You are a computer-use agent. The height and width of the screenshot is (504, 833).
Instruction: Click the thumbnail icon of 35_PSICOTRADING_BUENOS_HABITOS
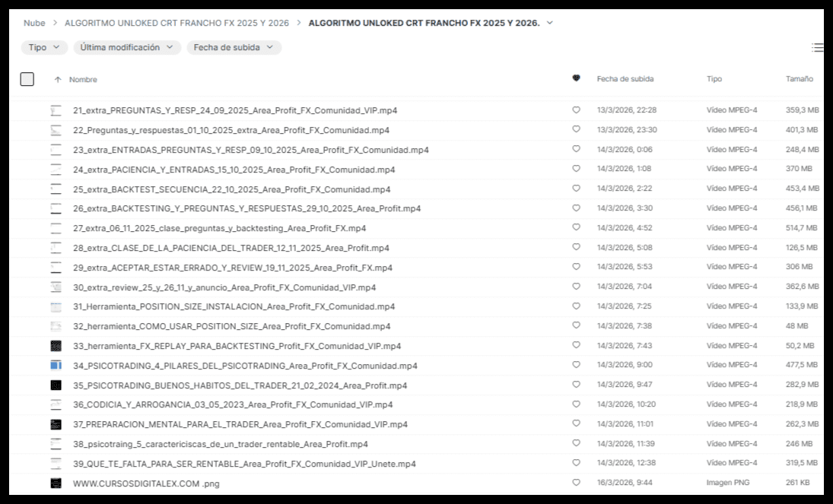coord(56,385)
